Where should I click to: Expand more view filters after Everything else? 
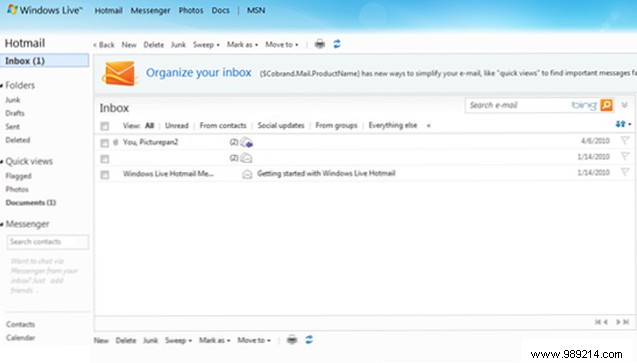pyautogui.click(x=428, y=126)
